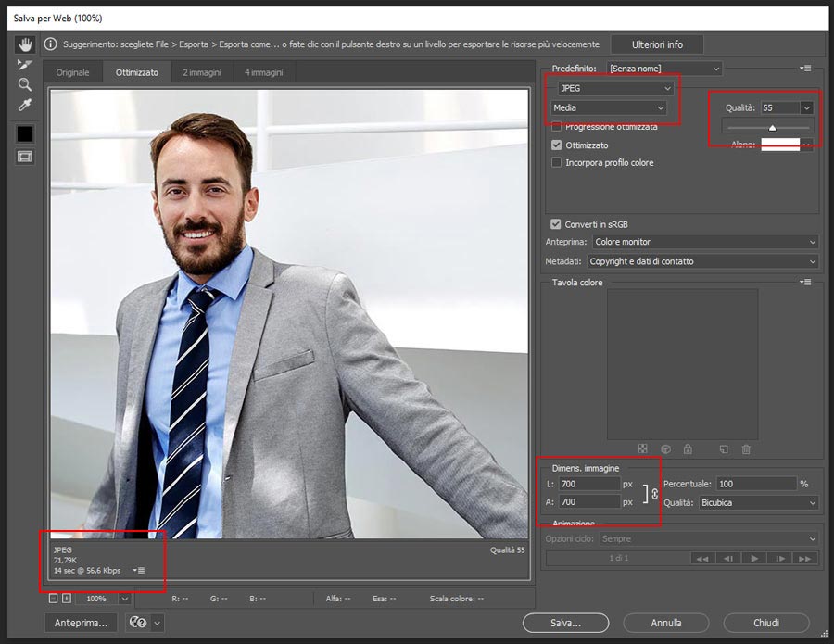Switch to the 4 immagini tab
The height and width of the screenshot is (644, 834).
[264, 72]
